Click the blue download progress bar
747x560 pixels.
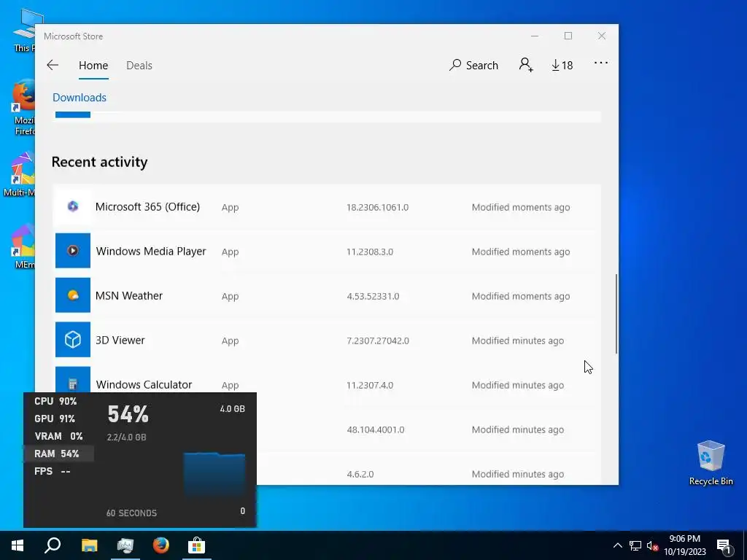73,114
